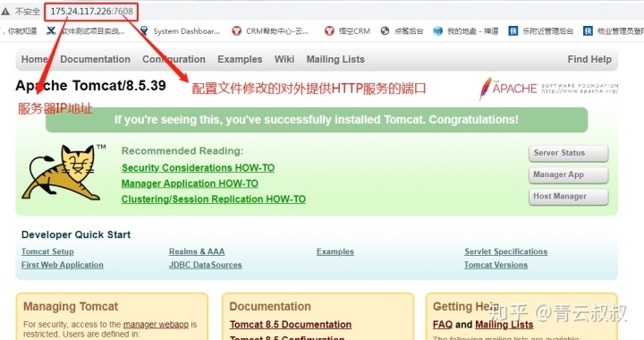Open the Tomcat Versions link
The height and width of the screenshot is (340, 644).
click(x=496, y=265)
